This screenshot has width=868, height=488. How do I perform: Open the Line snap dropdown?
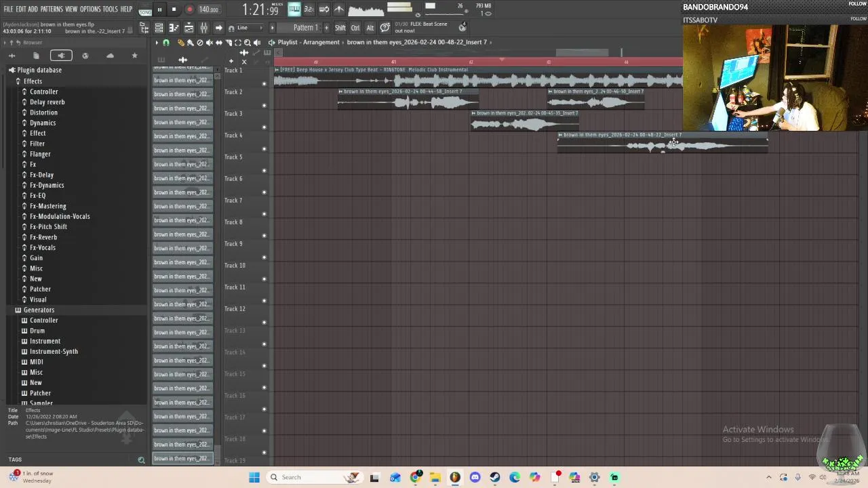250,28
